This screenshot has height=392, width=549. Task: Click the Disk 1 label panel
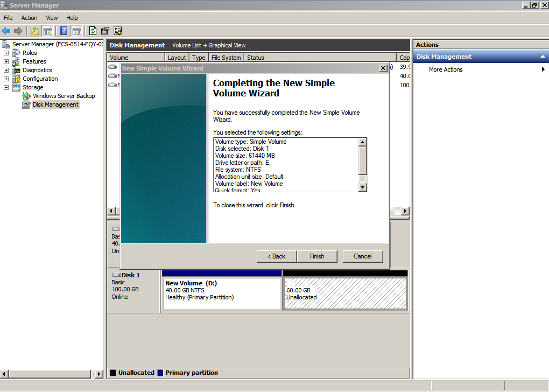134,291
